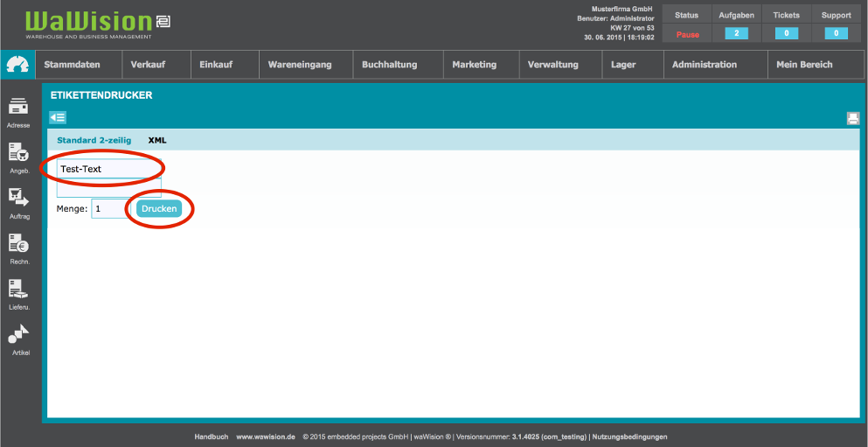The height and width of the screenshot is (447, 868).
Task: Open the Adresse sidebar icon
Action: (x=18, y=108)
